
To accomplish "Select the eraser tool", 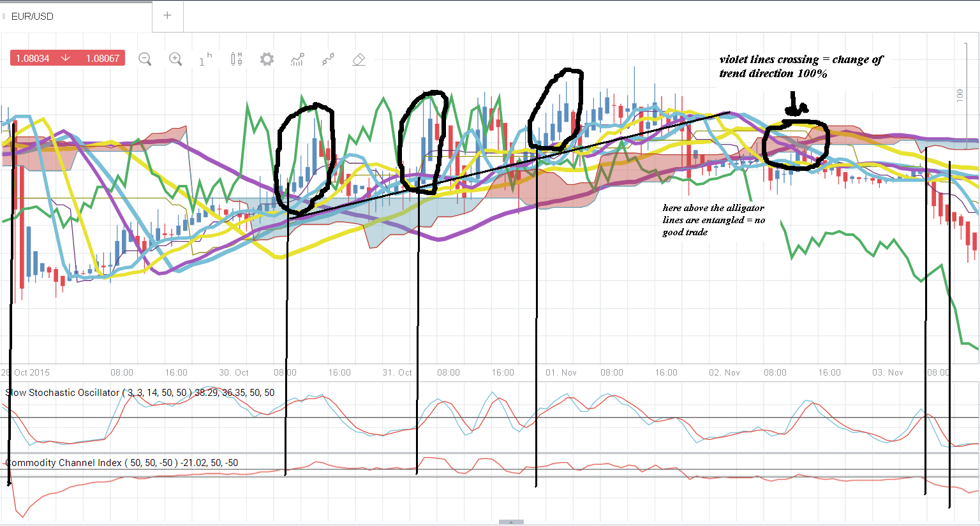I will pos(359,59).
